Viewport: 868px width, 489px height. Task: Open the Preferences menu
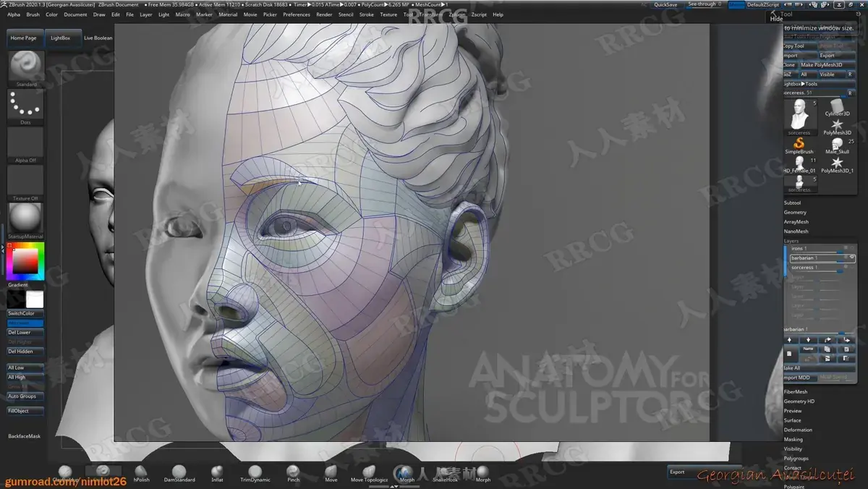(297, 14)
